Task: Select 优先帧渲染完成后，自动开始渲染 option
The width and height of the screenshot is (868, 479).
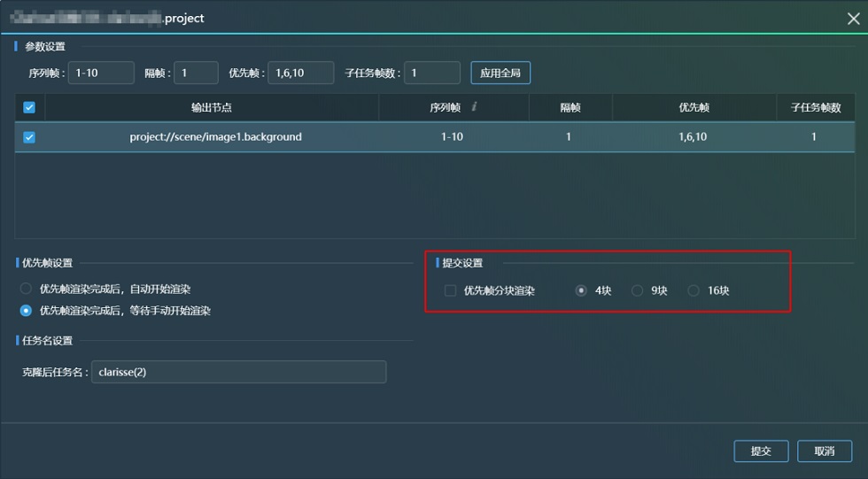Action: pyautogui.click(x=27, y=290)
